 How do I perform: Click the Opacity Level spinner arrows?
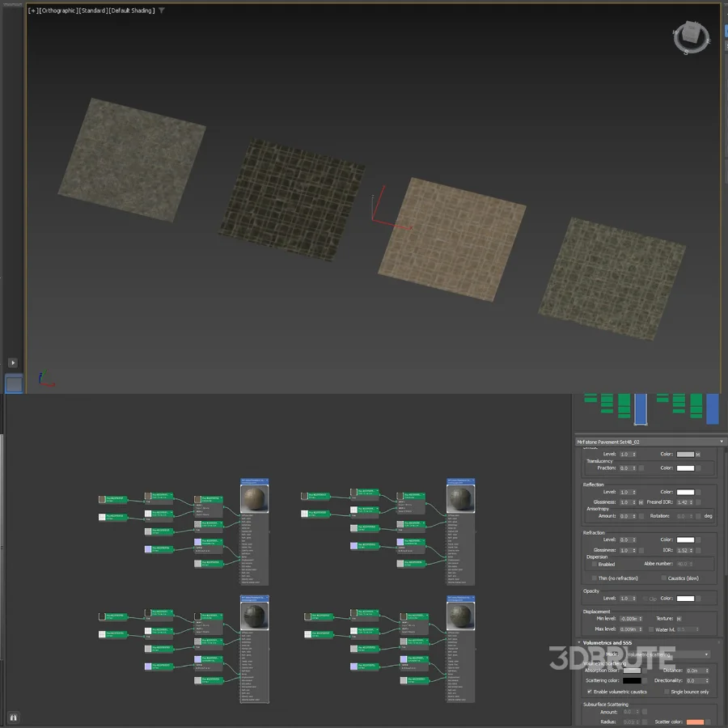pos(634,599)
